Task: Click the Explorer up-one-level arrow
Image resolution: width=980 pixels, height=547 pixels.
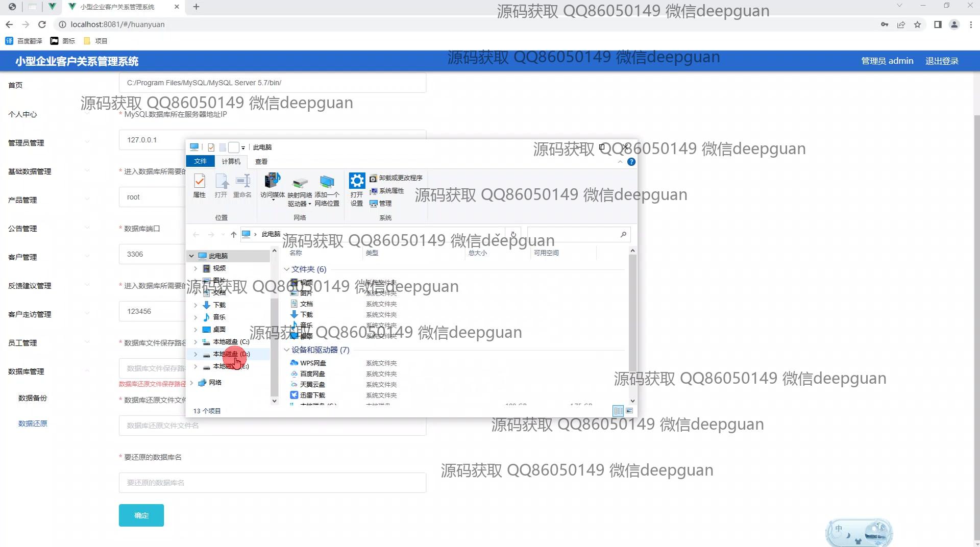Action: pyautogui.click(x=233, y=234)
